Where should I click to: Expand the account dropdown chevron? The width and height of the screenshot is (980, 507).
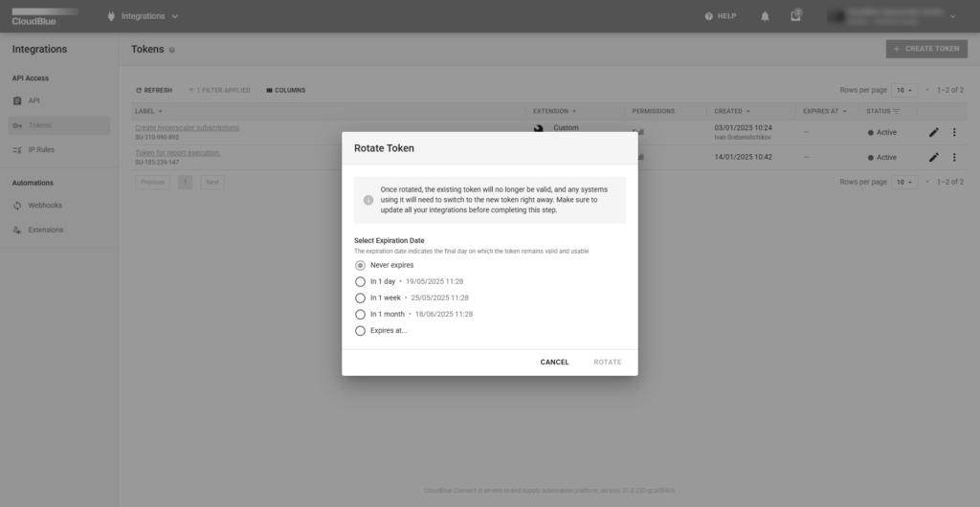pos(952,17)
